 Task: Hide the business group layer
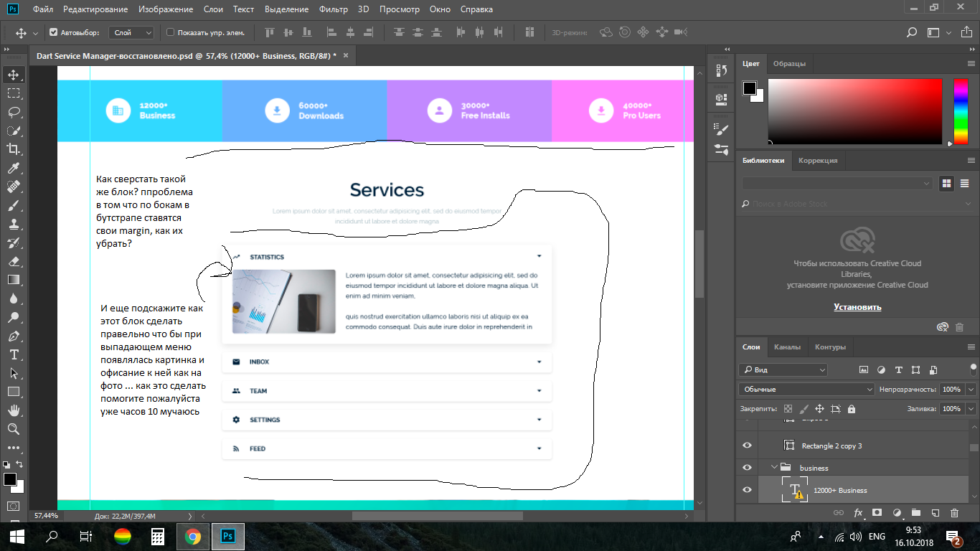pyautogui.click(x=747, y=468)
